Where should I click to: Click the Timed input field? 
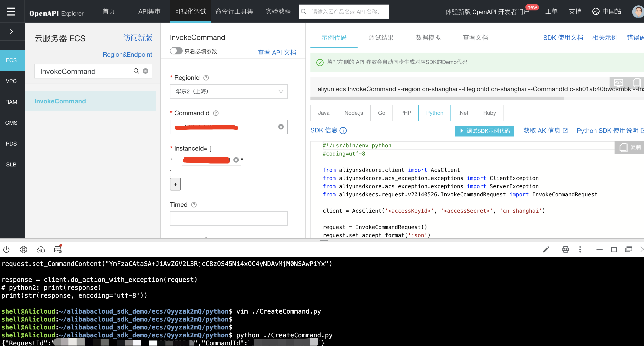coord(228,218)
